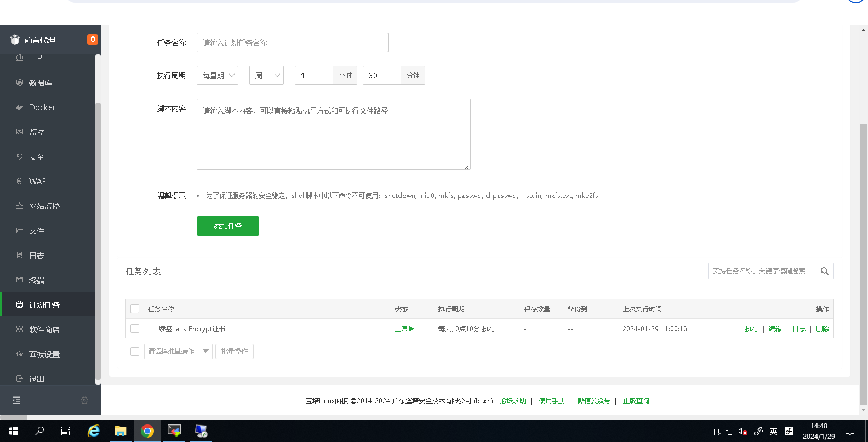Click the 脚本内容 script textarea

pyautogui.click(x=334, y=134)
